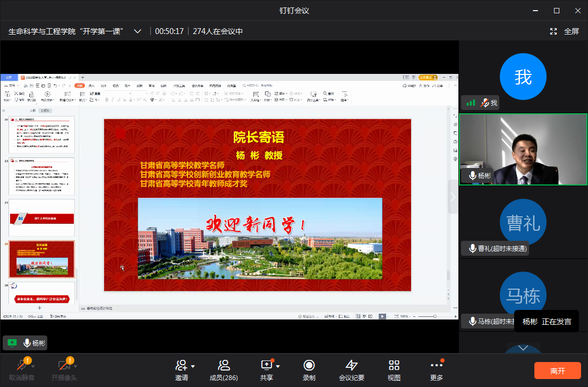Image resolution: width=588 pixels, height=387 pixels.
Task: Expand the meeting title dropdown chevron
Action: click(138, 31)
